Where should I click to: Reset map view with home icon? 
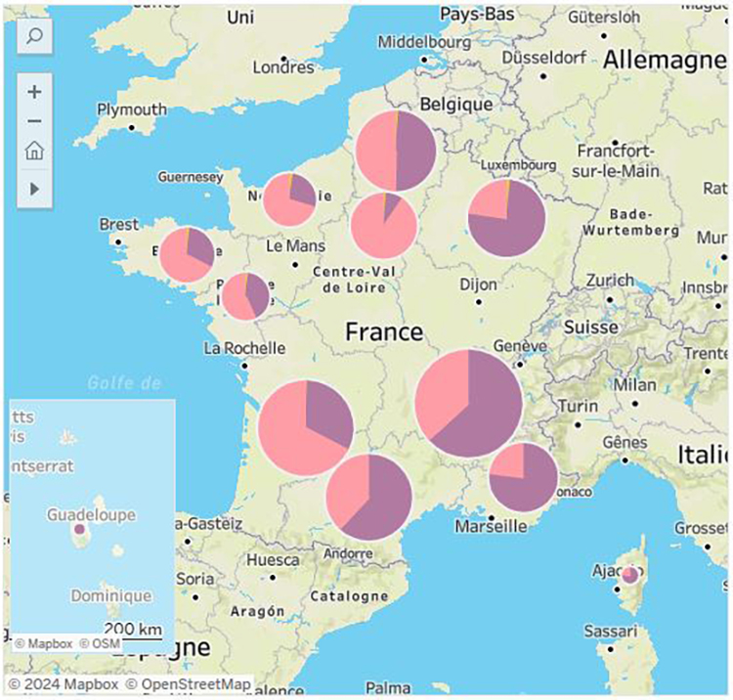[34, 151]
